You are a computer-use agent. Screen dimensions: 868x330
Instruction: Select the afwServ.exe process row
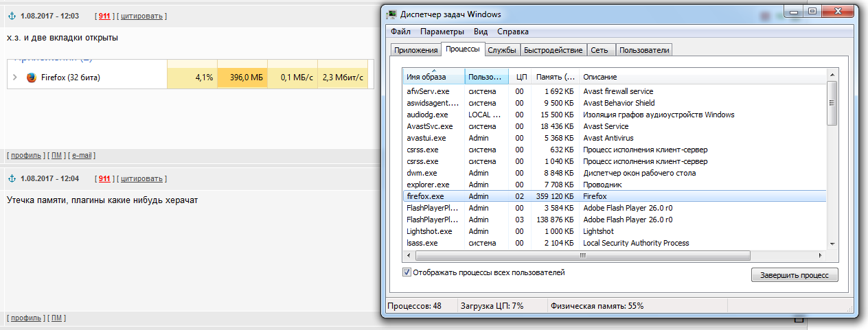(x=615, y=91)
